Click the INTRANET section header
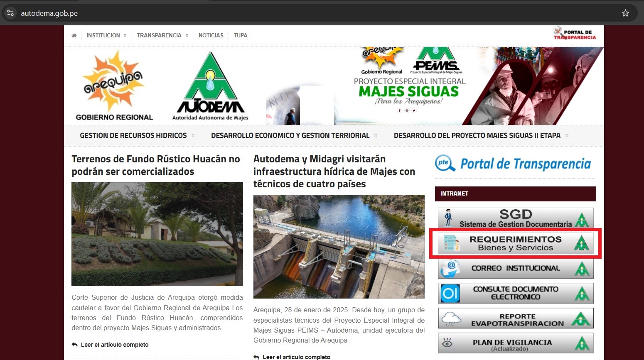Image resolution: width=644 pixels, height=360 pixels. [x=515, y=194]
